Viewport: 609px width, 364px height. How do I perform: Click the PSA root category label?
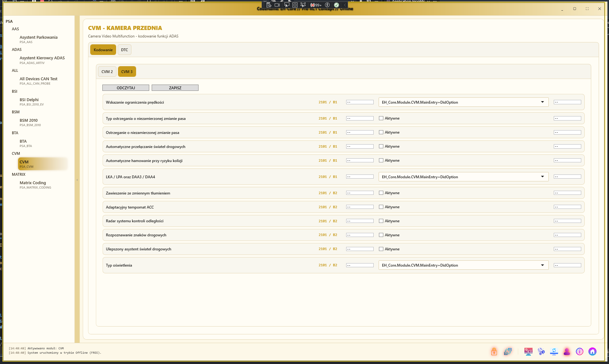(9, 21)
